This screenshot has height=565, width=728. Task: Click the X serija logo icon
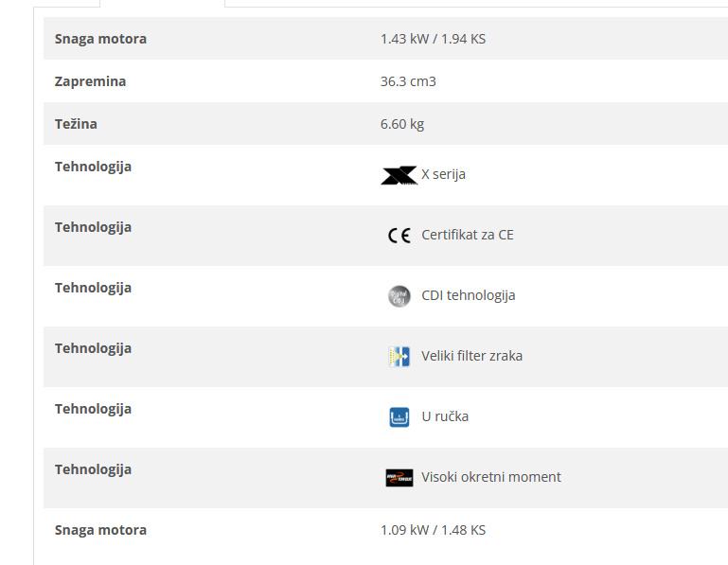(x=399, y=175)
